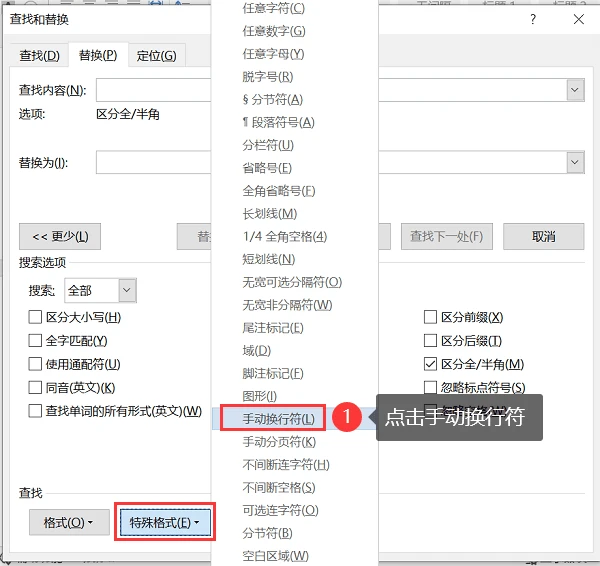
Task: Click the 更少 button
Action: (60, 237)
